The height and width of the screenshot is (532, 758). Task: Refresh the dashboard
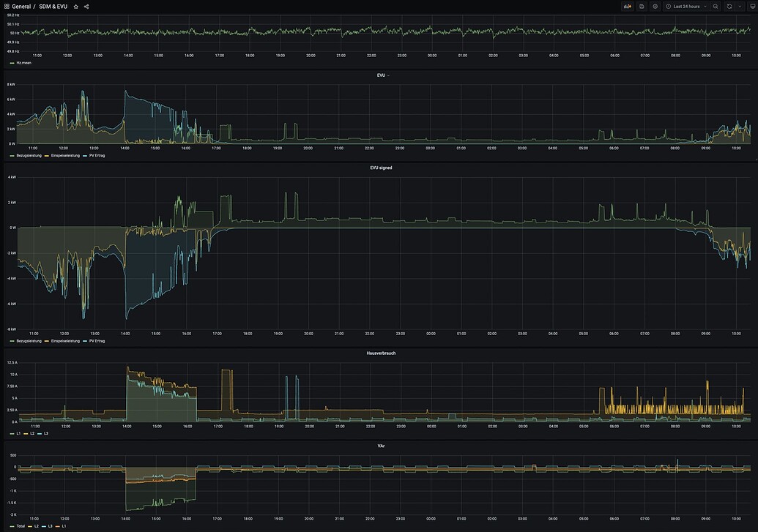tap(729, 7)
